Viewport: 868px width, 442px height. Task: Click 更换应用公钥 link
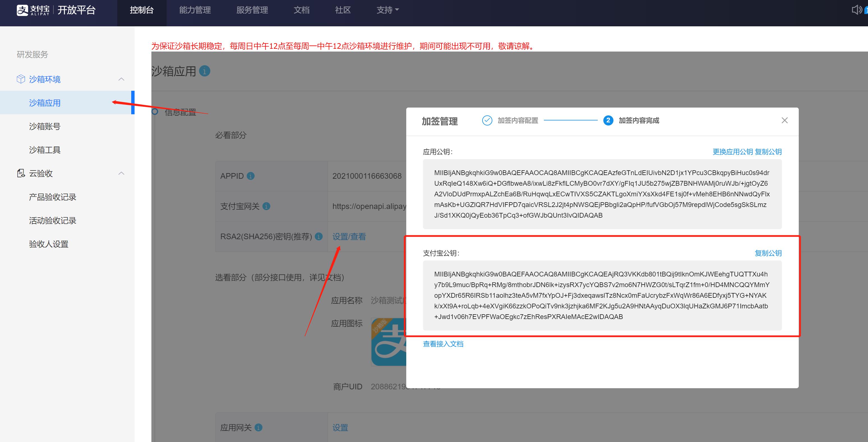[x=733, y=152]
